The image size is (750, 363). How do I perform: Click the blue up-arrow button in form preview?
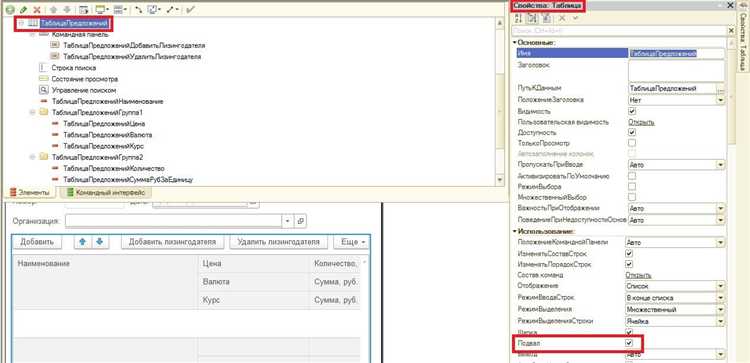(x=83, y=242)
